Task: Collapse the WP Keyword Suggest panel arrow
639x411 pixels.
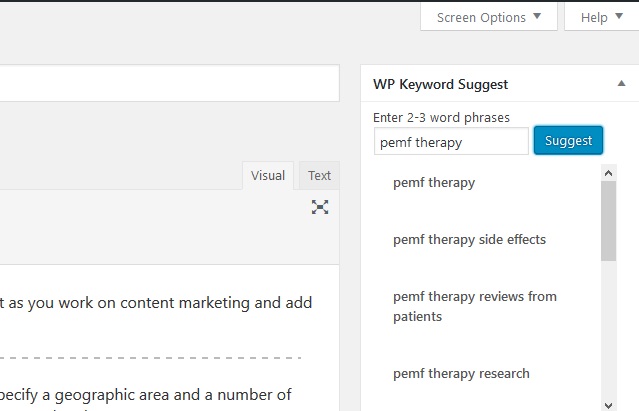Action: click(621, 84)
